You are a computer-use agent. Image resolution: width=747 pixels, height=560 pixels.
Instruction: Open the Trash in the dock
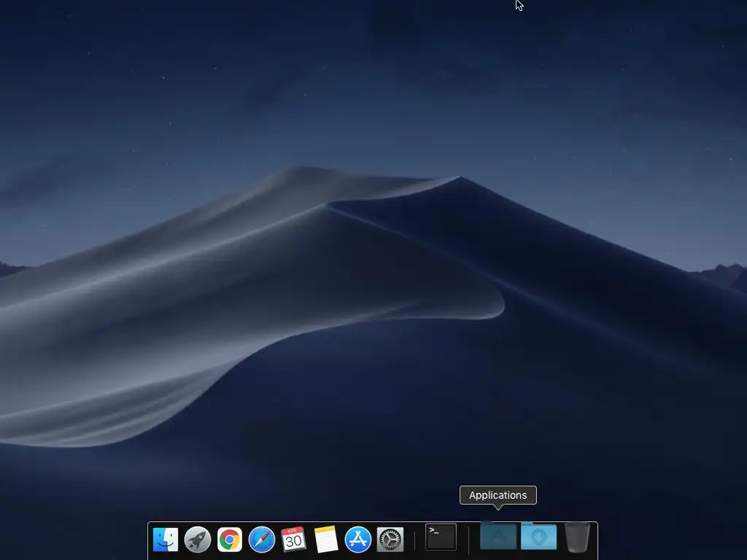[578, 537]
